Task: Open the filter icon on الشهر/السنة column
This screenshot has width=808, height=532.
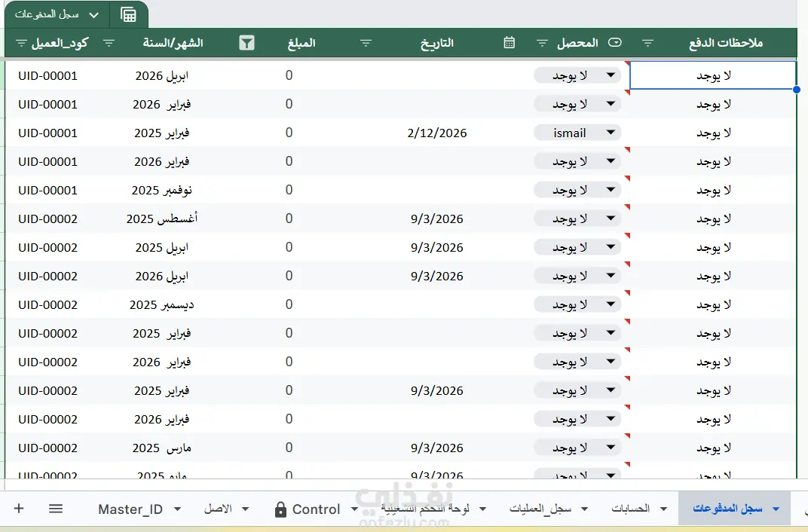Action: coord(109,43)
